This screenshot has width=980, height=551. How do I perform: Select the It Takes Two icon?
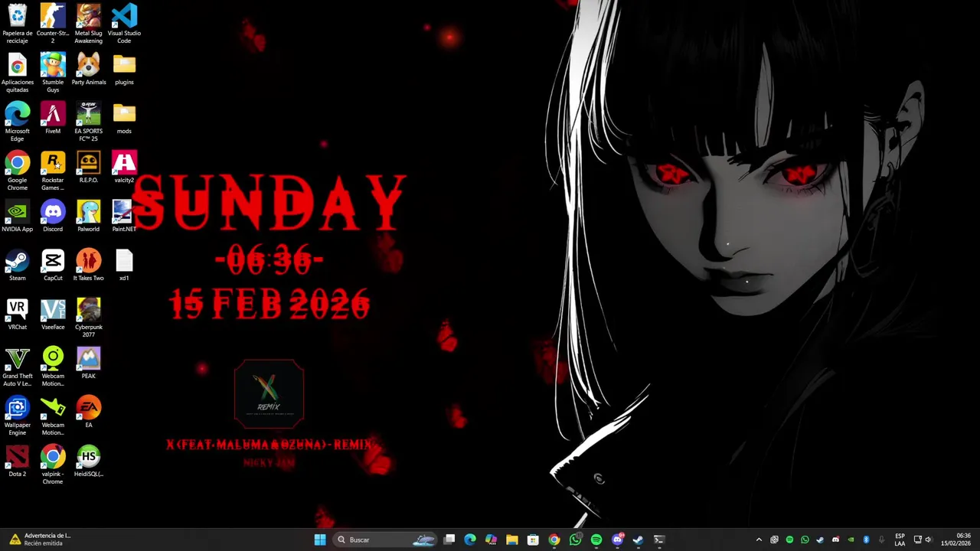click(x=88, y=265)
